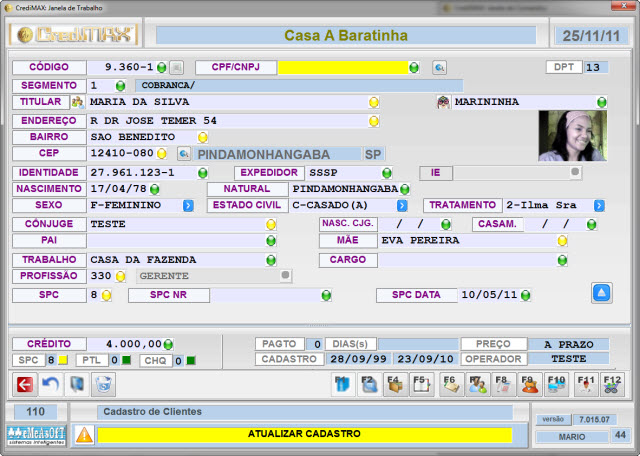
Task: Toggle the gray indicator beside GERENTE
Action: [x=285, y=275]
